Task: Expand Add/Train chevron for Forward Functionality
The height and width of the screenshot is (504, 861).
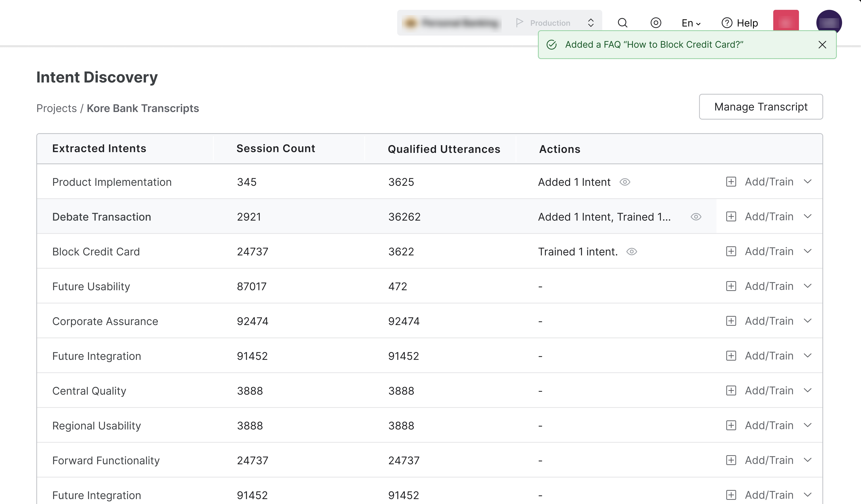Action: [808, 460]
